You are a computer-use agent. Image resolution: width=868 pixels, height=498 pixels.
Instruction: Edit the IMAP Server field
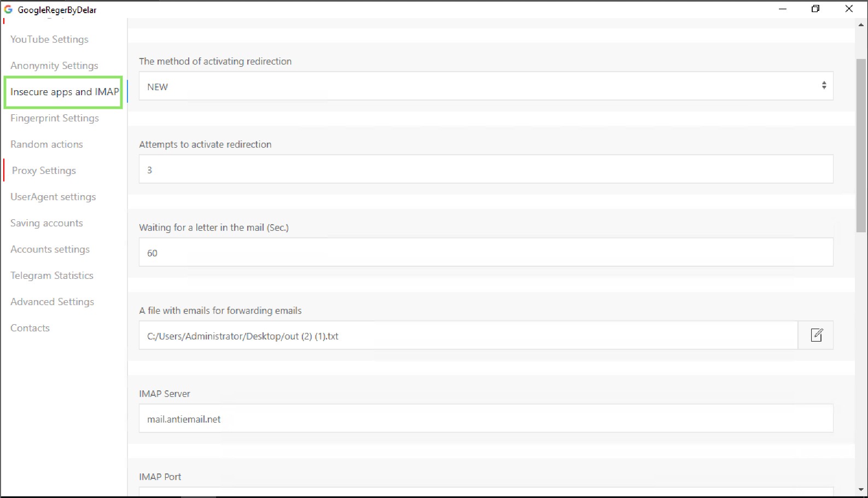[x=486, y=419]
